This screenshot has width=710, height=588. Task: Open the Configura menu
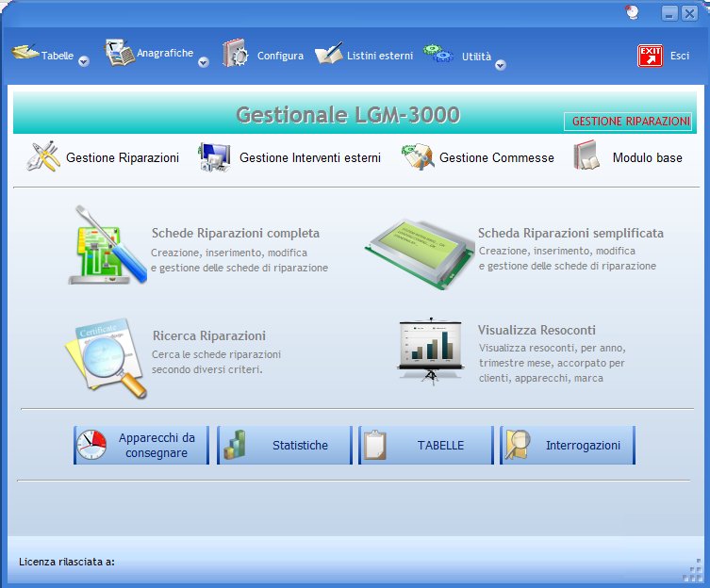264,56
